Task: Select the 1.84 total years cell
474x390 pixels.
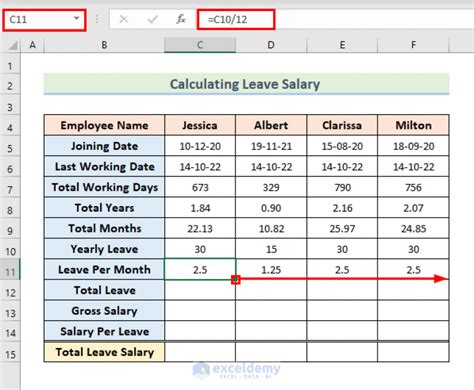Action: pos(200,208)
